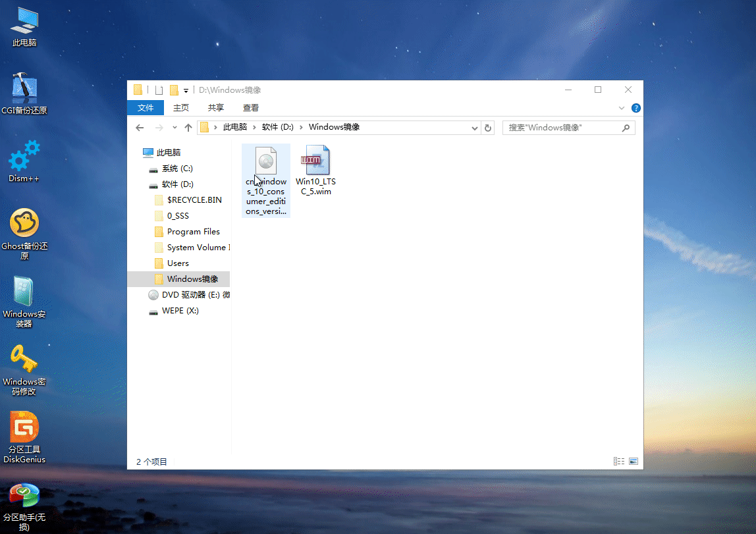The image size is (756, 534).
Task: Select Windows镜像 folder in tree
Action: click(179, 279)
